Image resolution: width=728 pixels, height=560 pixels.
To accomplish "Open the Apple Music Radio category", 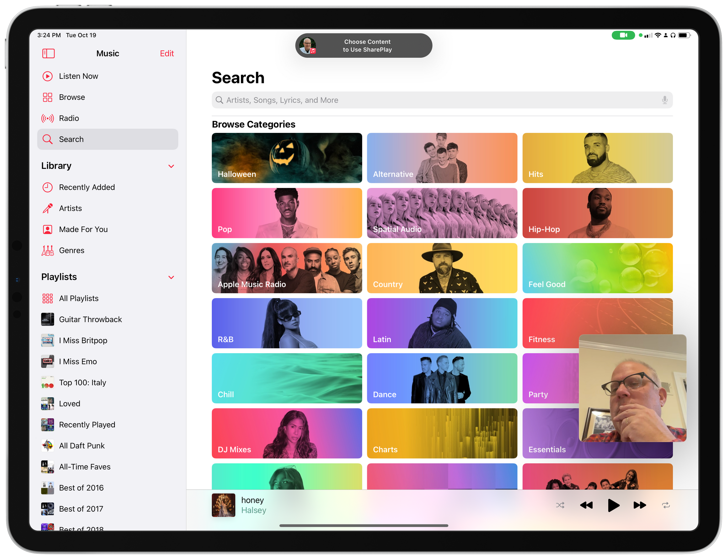I will coord(287,268).
